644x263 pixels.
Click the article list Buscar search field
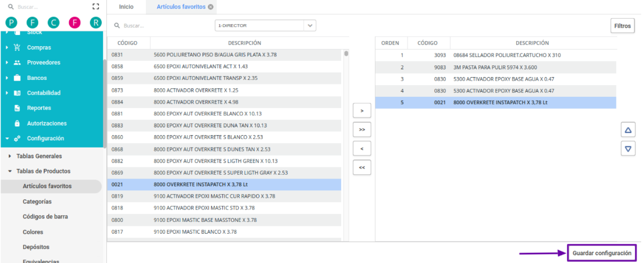[x=162, y=25]
